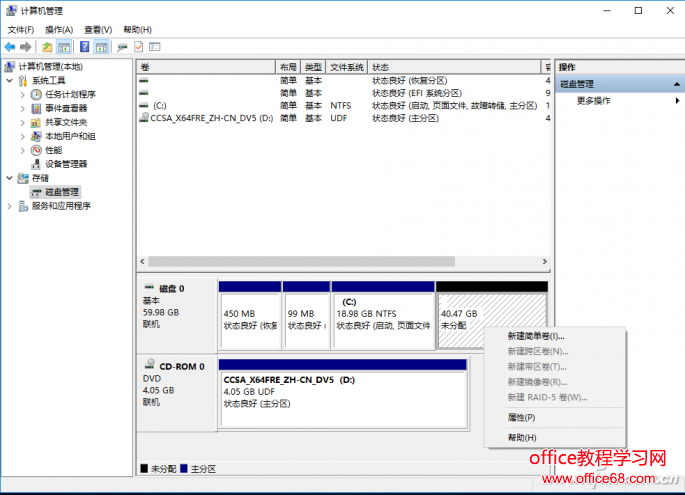Click the Disk 0 (磁盘 0) label
685x495 pixels.
click(x=172, y=289)
